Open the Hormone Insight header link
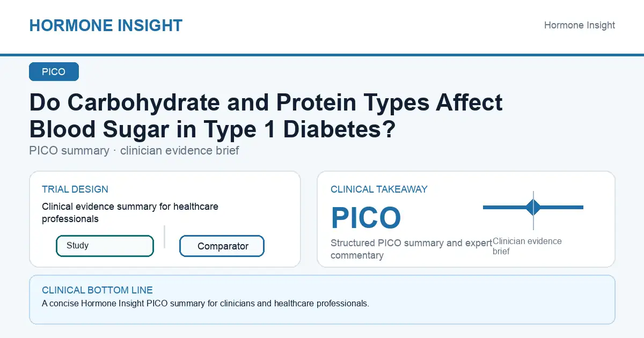Image resolution: width=644 pixels, height=338 pixels. coord(580,25)
